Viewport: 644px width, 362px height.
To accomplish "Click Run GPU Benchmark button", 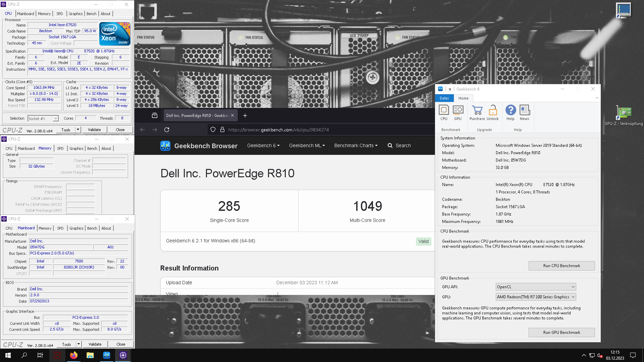I will pyautogui.click(x=561, y=333).
